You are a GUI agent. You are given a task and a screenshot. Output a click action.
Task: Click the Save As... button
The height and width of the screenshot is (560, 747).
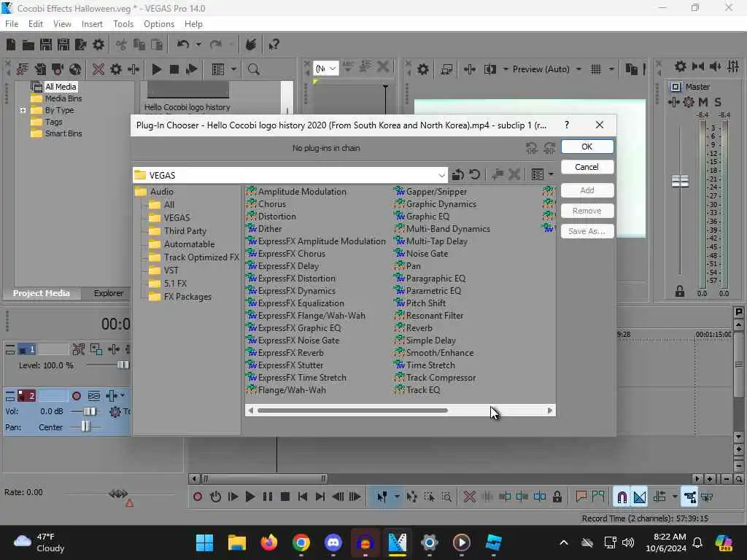click(x=587, y=231)
